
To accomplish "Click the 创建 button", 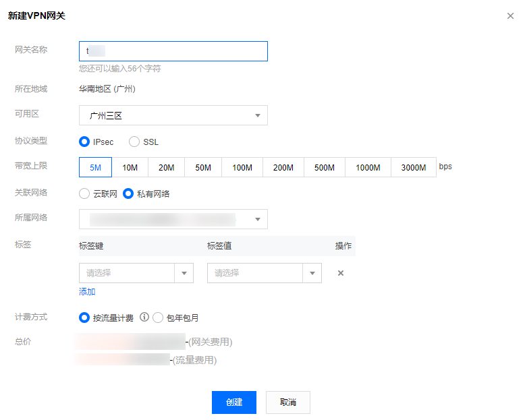I will 234,402.
